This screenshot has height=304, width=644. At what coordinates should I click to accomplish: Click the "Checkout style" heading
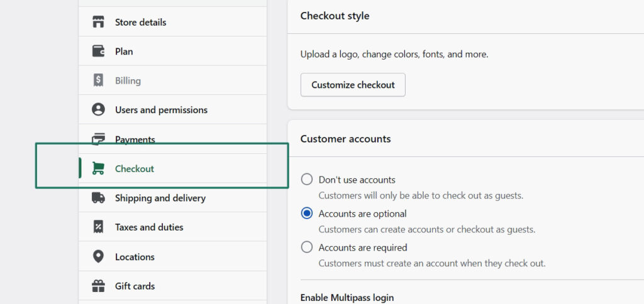(335, 16)
